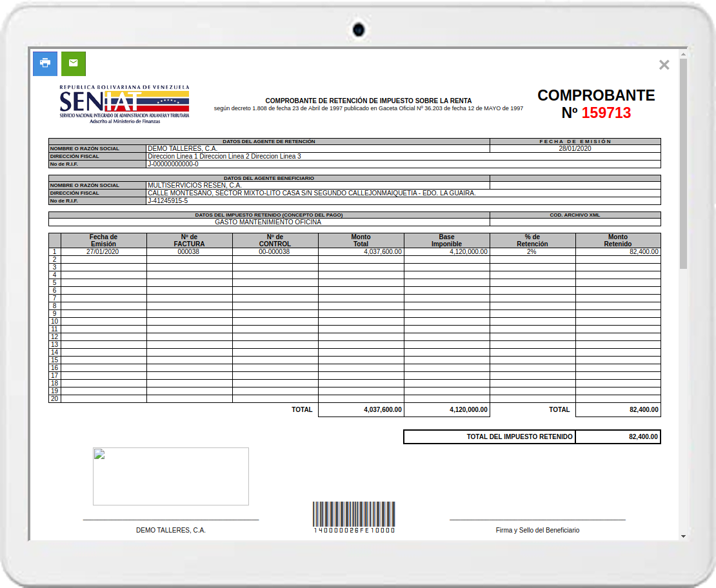Click the 'Fecha de Emisión' column header
716x588 pixels.
coord(104,240)
